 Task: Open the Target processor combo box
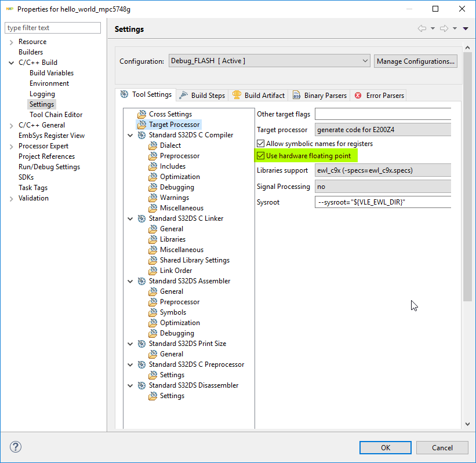(x=383, y=130)
